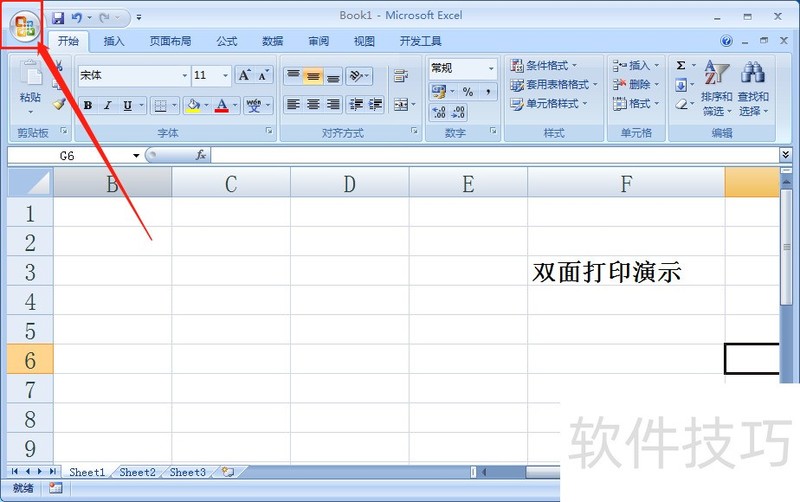
Task: Apply percent style
Action: (x=468, y=92)
